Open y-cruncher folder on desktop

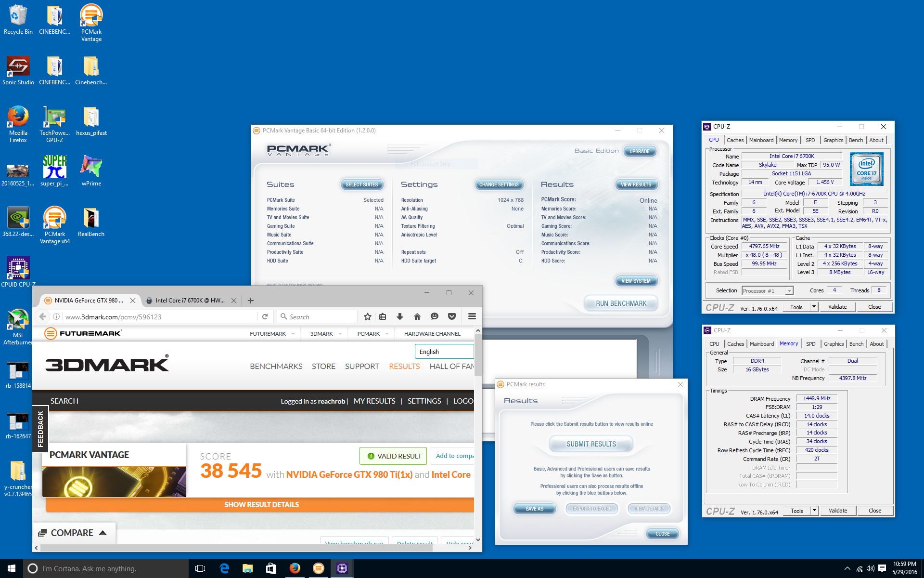point(18,479)
